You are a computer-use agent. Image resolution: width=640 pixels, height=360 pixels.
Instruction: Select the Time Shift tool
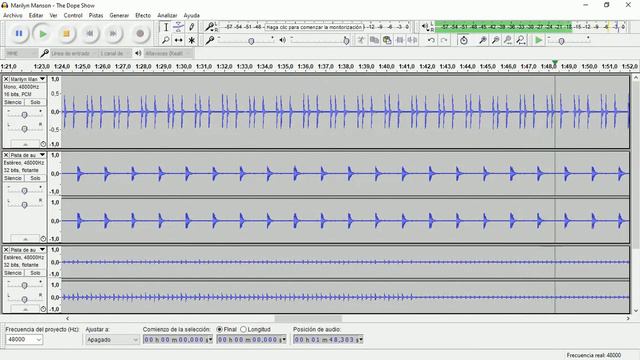pos(178,40)
